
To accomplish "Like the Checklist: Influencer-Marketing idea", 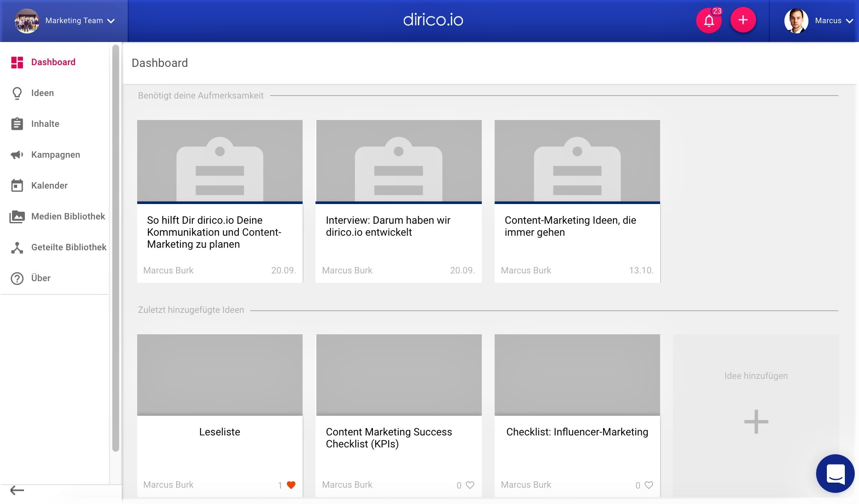I will tap(649, 485).
